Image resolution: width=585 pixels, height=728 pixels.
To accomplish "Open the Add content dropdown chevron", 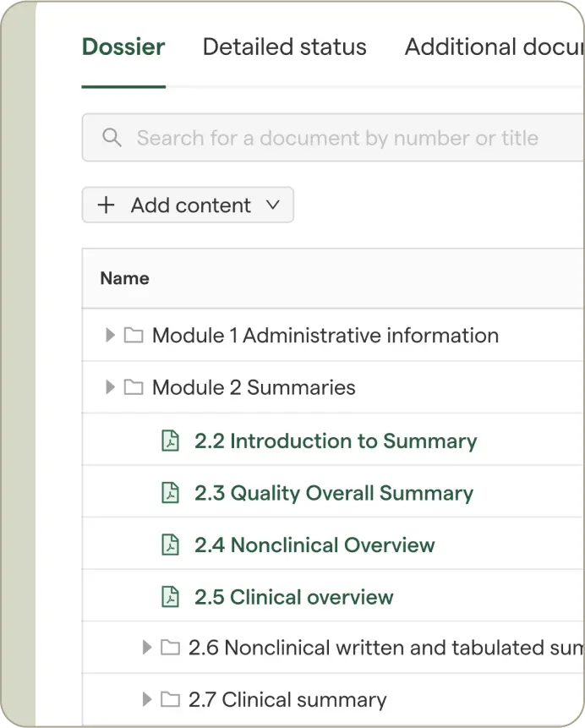I will [x=272, y=205].
